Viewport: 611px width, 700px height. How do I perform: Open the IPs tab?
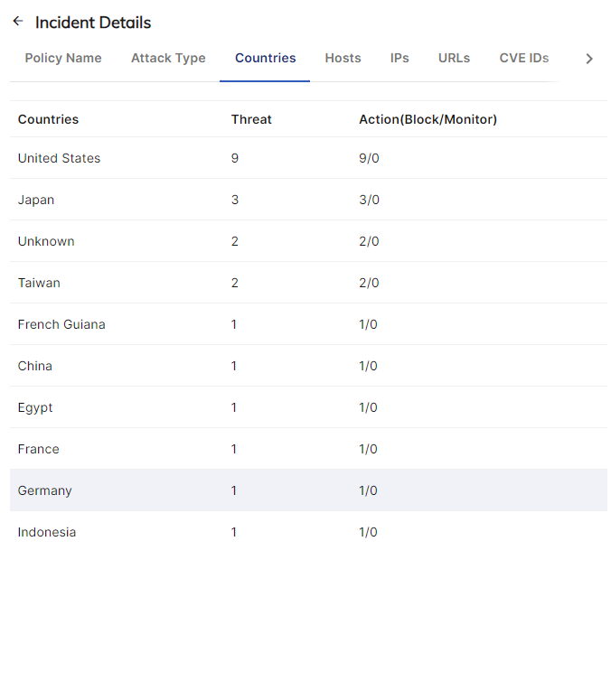[x=399, y=58]
